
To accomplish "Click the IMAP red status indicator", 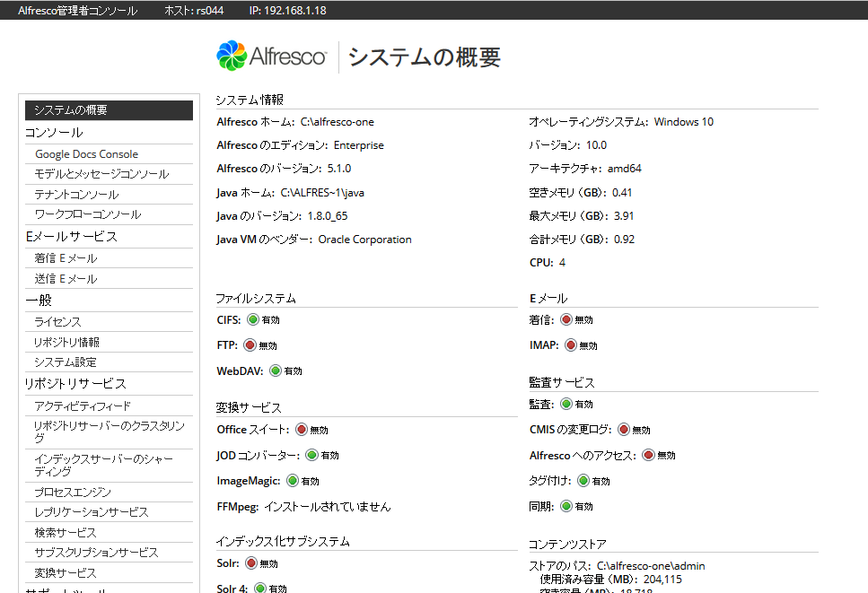I will pos(570,345).
